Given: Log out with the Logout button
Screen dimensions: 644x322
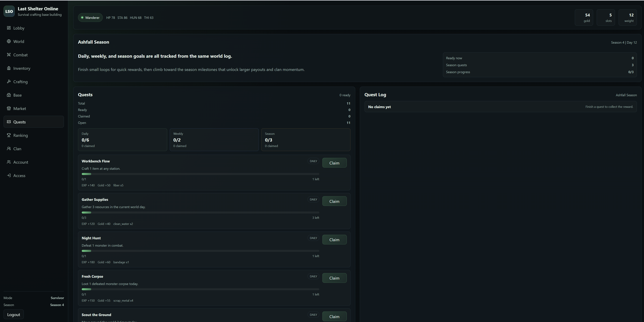Looking at the screenshot, I should pos(14,315).
